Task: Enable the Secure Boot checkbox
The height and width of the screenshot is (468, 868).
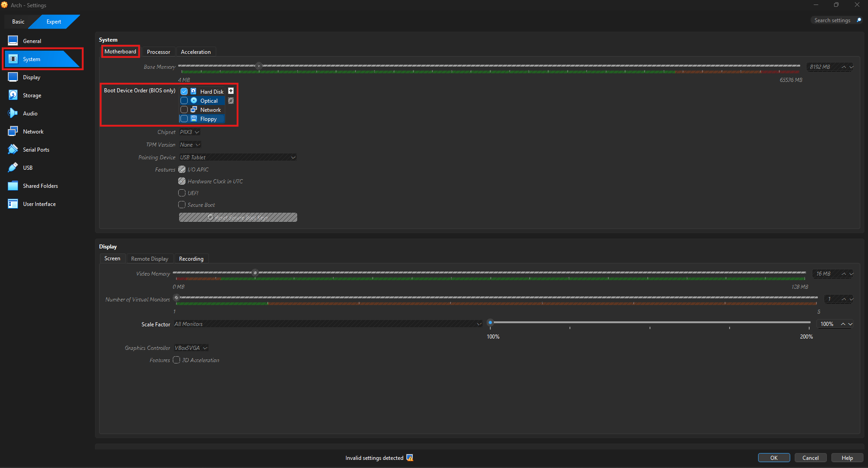Action: tap(182, 205)
